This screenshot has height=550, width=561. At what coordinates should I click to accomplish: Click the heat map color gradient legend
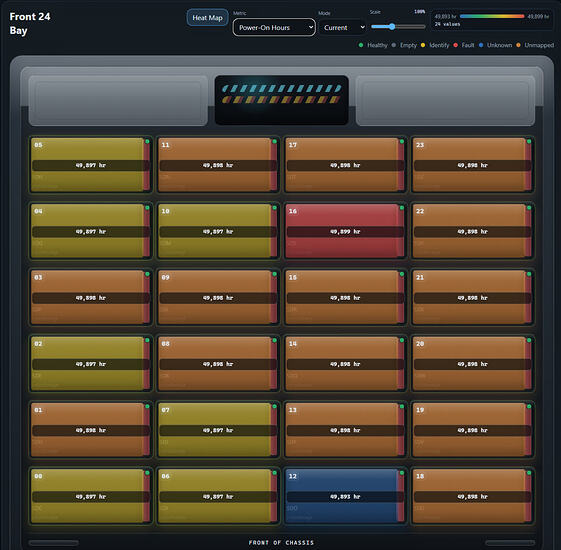click(x=492, y=16)
